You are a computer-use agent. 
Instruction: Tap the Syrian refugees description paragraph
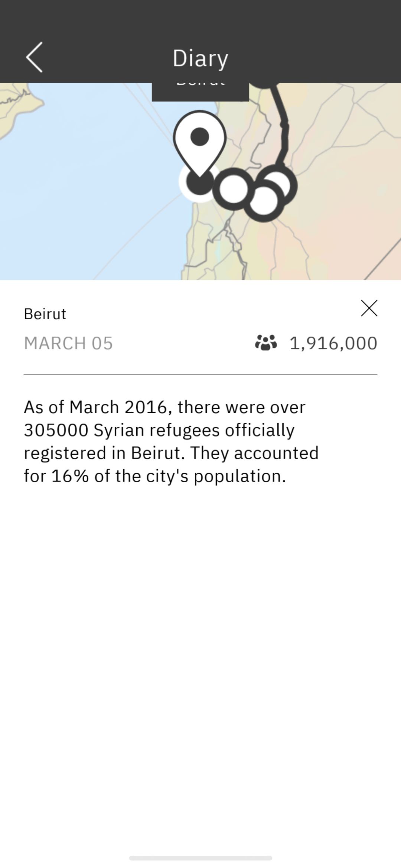coord(171,441)
